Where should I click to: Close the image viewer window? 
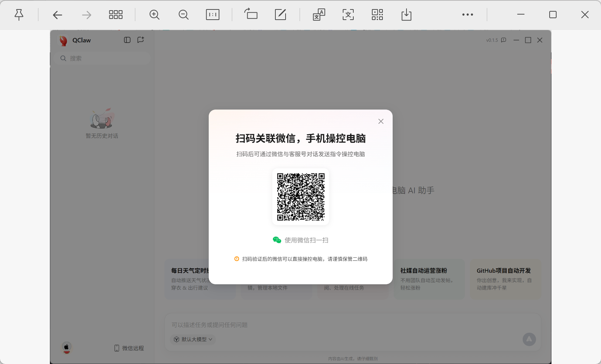pos(585,15)
